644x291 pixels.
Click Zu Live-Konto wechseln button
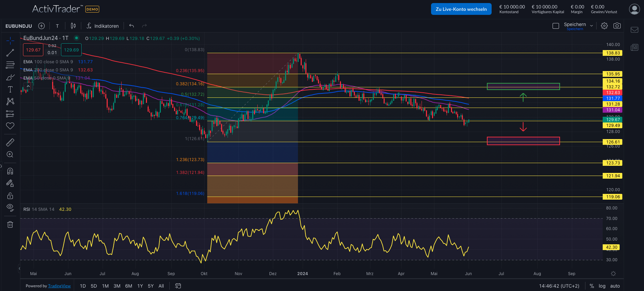[461, 9]
